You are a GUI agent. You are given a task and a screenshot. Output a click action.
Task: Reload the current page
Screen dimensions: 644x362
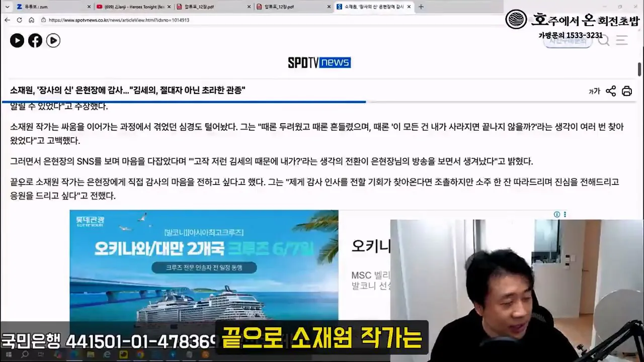pos(19,20)
